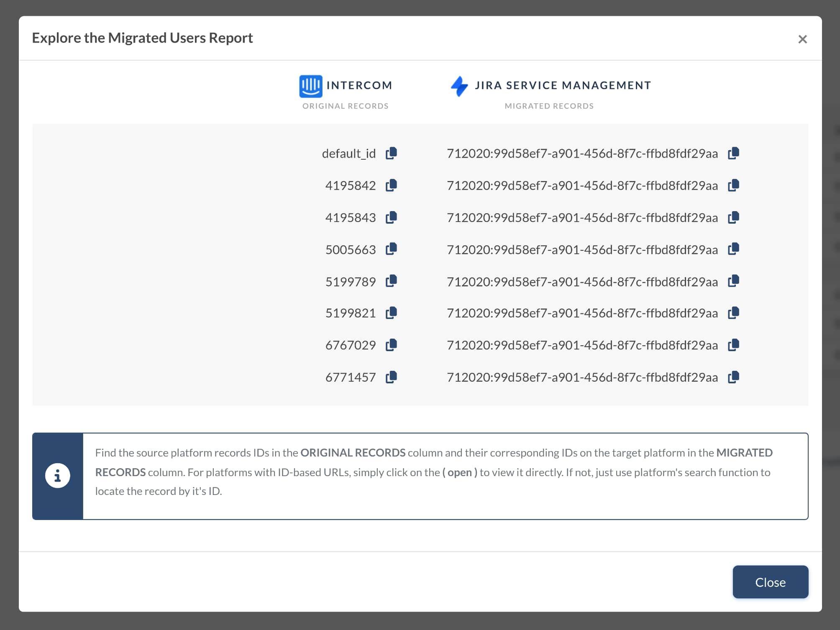
Task: Copy migrated ID in 5005663 row
Action: point(733,249)
